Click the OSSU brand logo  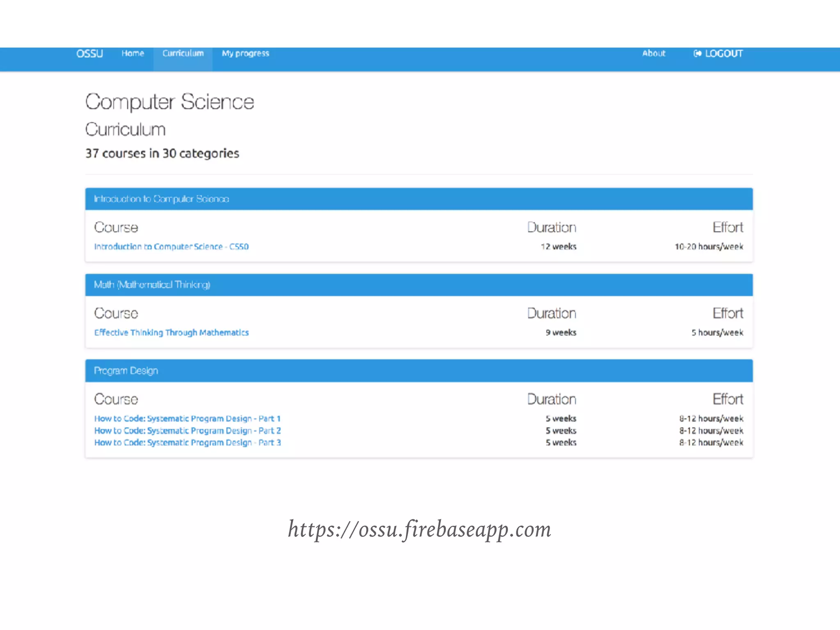89,54
